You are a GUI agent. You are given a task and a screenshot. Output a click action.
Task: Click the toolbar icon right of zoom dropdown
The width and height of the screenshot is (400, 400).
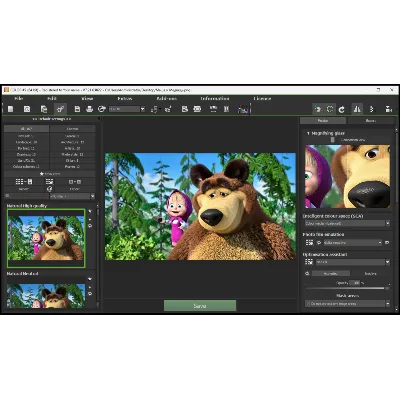pos(154,109)
